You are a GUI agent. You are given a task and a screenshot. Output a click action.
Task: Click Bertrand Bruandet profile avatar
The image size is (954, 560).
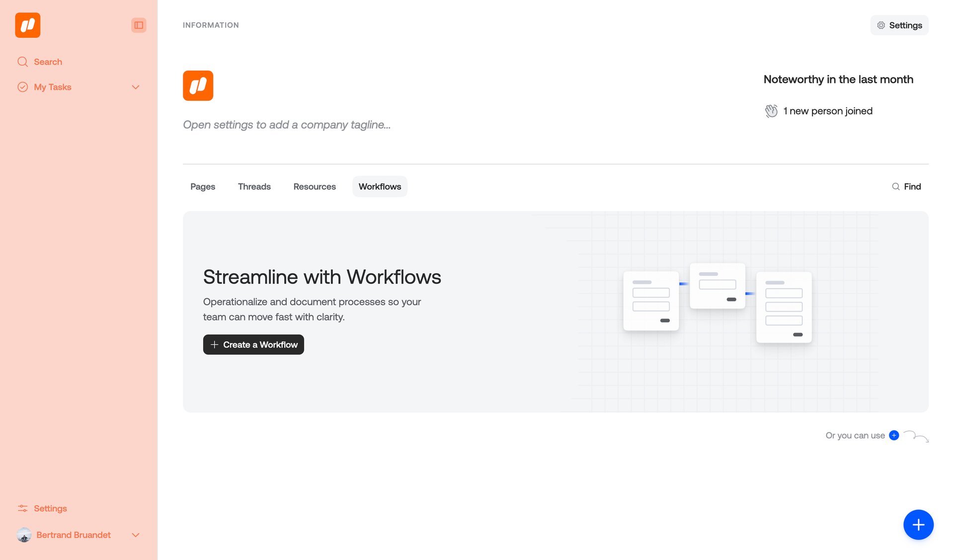tap(24, 535)
